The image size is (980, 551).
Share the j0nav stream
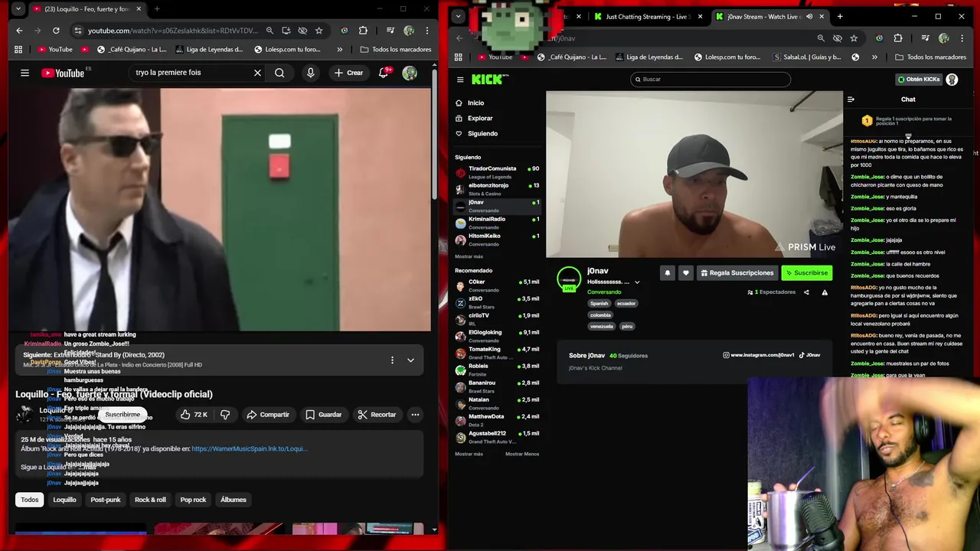tap(806, 292)
